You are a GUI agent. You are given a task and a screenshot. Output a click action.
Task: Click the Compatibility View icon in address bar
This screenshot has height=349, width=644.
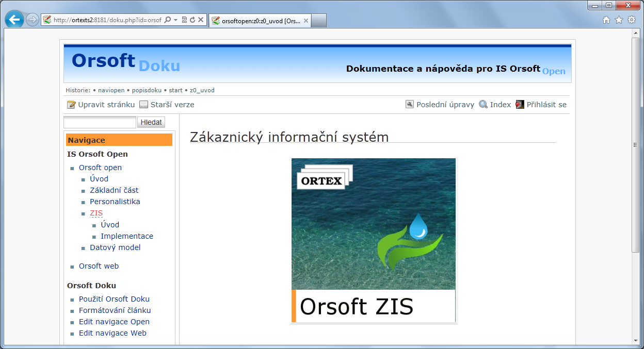[185, 20]
